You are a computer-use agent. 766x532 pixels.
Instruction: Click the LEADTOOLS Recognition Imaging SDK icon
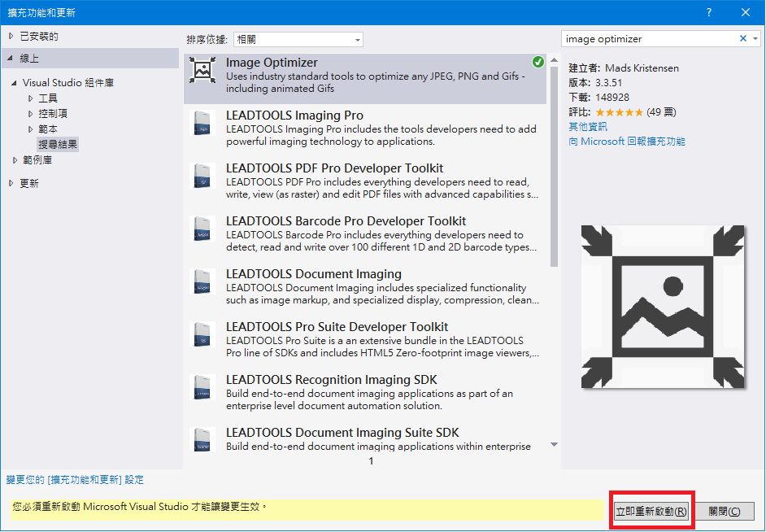tap(202, 387)
